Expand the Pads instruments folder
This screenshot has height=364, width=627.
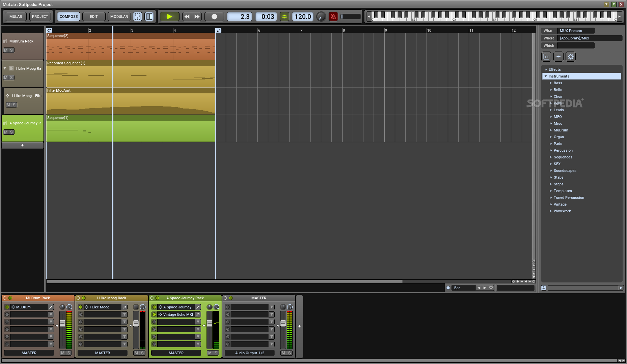551,144
